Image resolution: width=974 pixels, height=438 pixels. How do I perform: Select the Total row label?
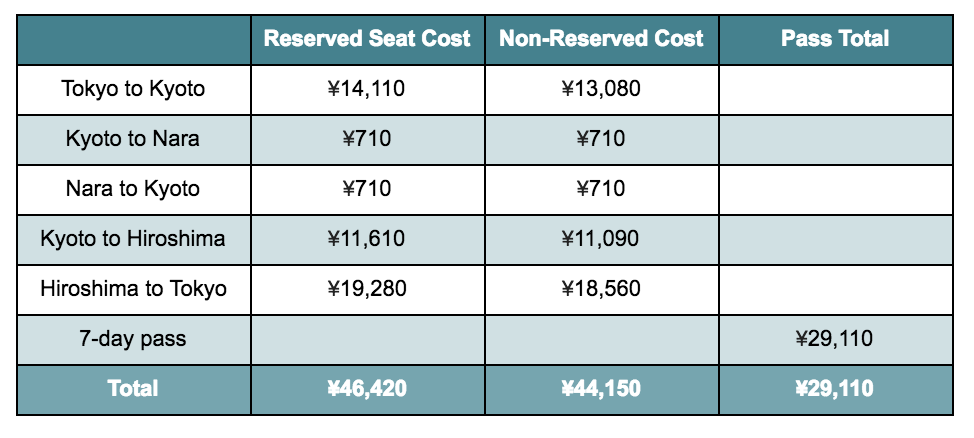[x=134, y=390]
